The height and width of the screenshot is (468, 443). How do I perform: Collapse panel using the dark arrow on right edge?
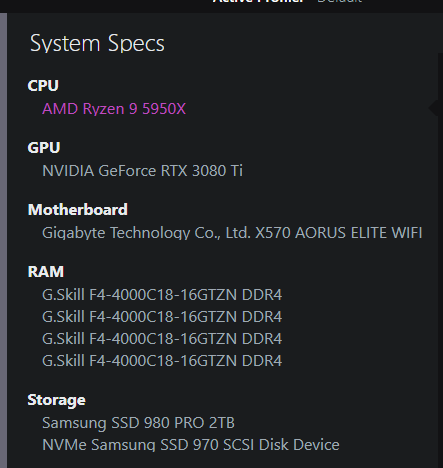click(x=433, y=108)
